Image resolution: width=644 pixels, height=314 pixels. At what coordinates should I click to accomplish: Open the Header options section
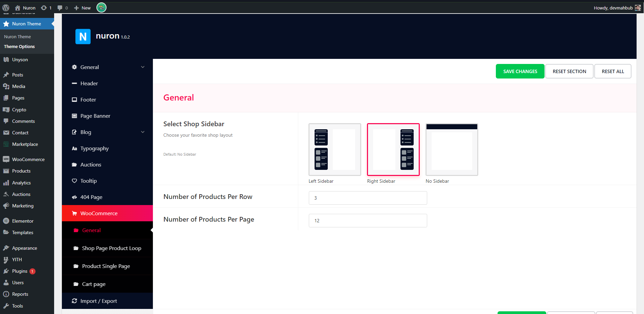107,83
